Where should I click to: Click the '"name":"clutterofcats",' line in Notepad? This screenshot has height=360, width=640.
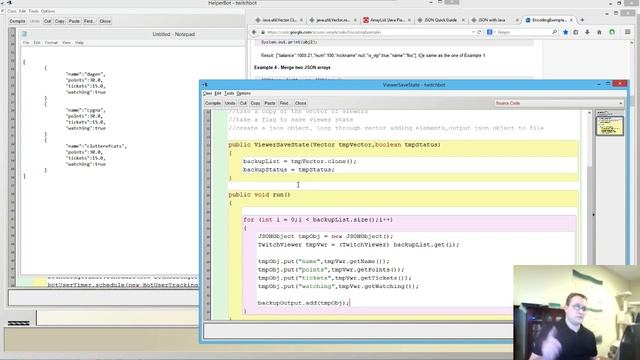tap(96, 146)
